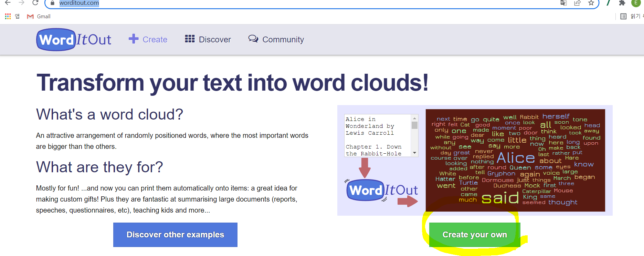Click the browser back arrow
This screenshot has height=256, width=644.
[8, 3]
